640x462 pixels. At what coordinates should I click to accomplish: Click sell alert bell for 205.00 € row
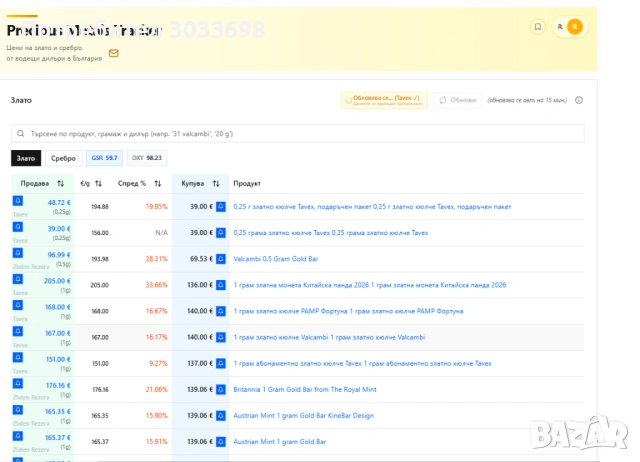tap(18, 279)
